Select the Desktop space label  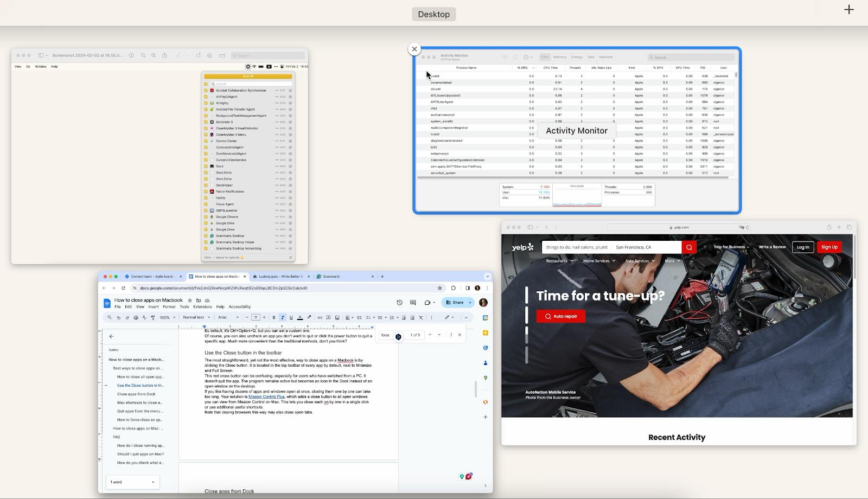(434, 14)
